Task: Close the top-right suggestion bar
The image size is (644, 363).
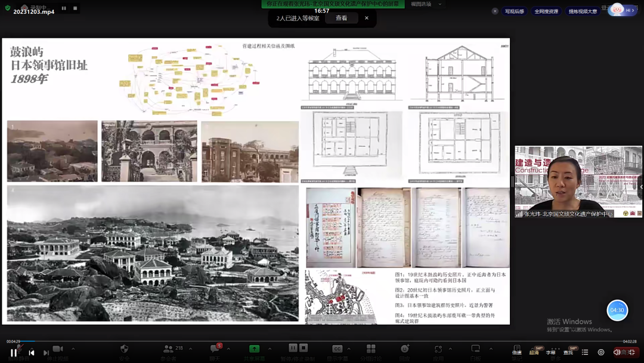Action: pyautogui.click(x=495, y=11)
